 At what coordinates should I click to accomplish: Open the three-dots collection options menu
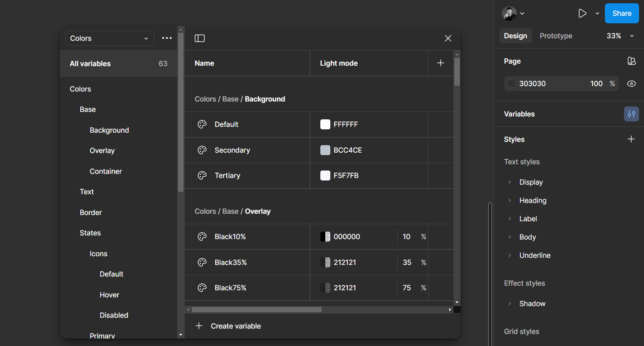pyautogui.click(x=167, y=38)
